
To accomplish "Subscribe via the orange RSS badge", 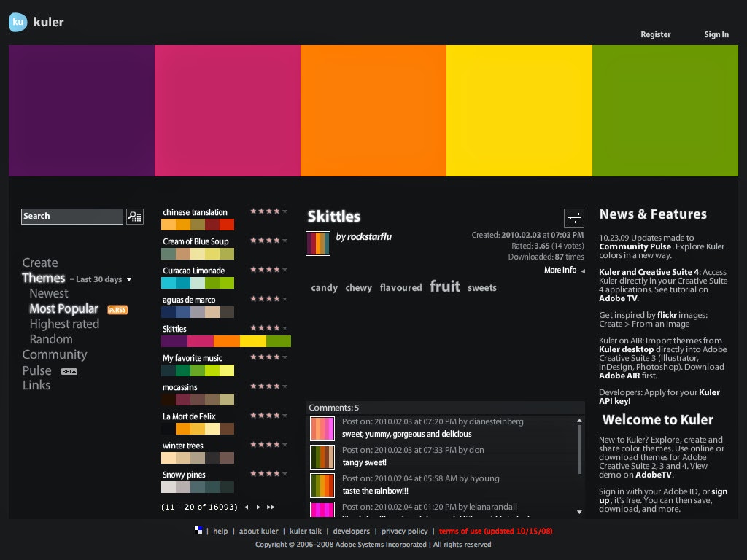I will (x=117, y=310).
